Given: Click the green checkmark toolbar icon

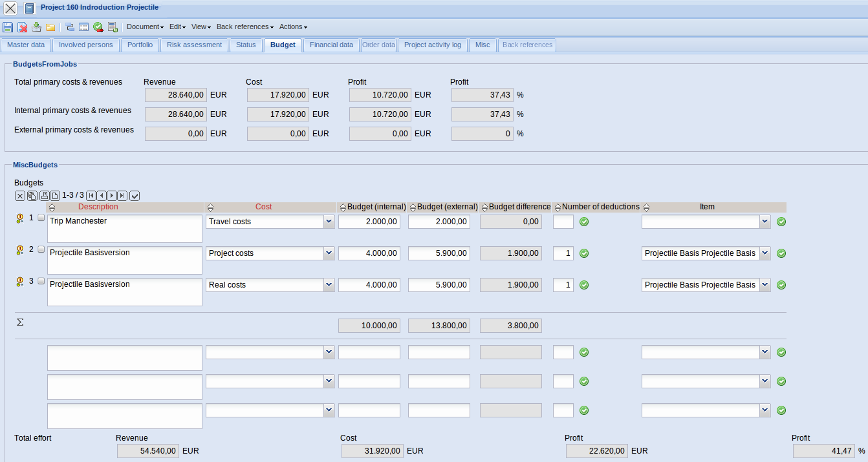Looking at the screenshot, I should point(98,27).
